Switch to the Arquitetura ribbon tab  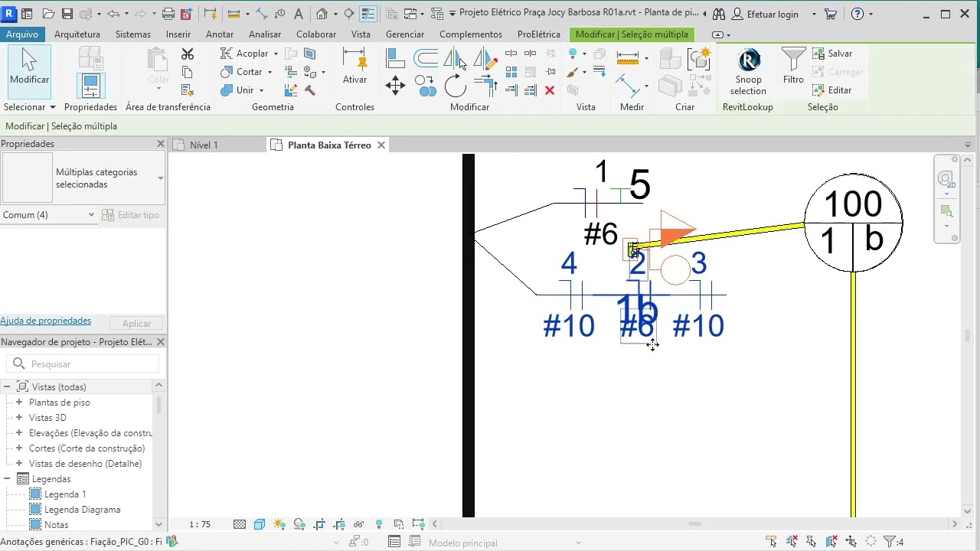tap(77, 34)
